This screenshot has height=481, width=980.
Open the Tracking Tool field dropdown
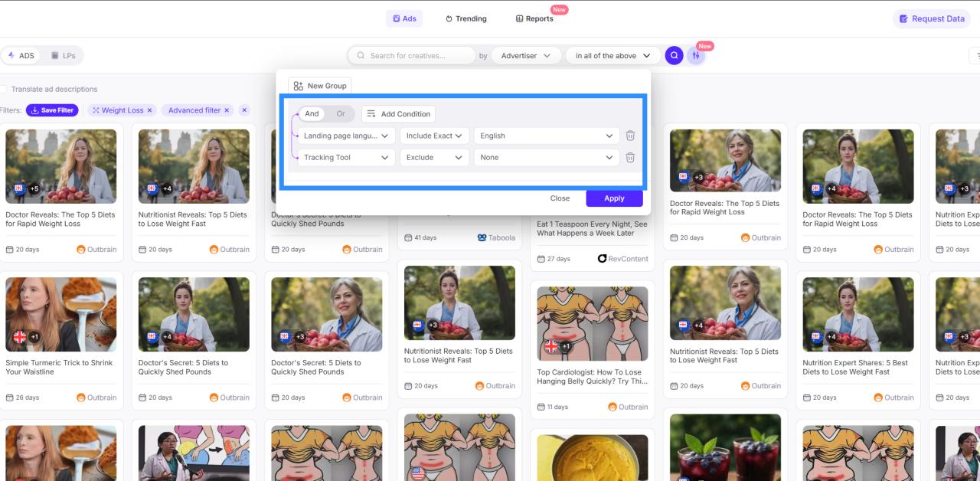tap(345, 158)
